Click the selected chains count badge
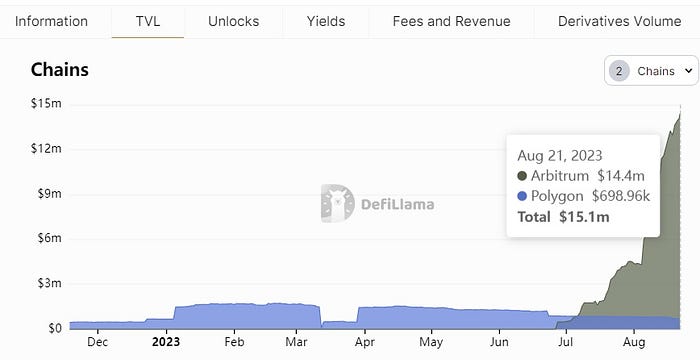Image resolution: width=700 pixels, height=360 pixels. [619, 71]
